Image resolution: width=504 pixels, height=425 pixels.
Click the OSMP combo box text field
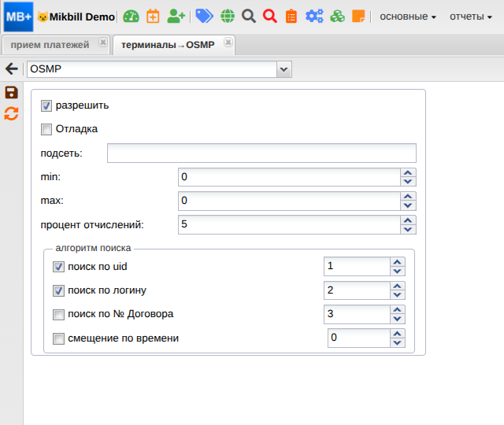152,69
